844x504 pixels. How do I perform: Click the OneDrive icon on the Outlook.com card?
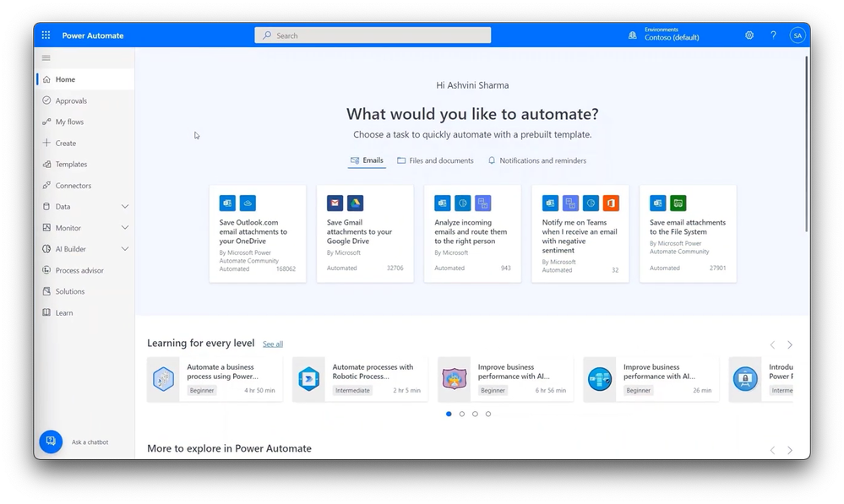[248, 203]
